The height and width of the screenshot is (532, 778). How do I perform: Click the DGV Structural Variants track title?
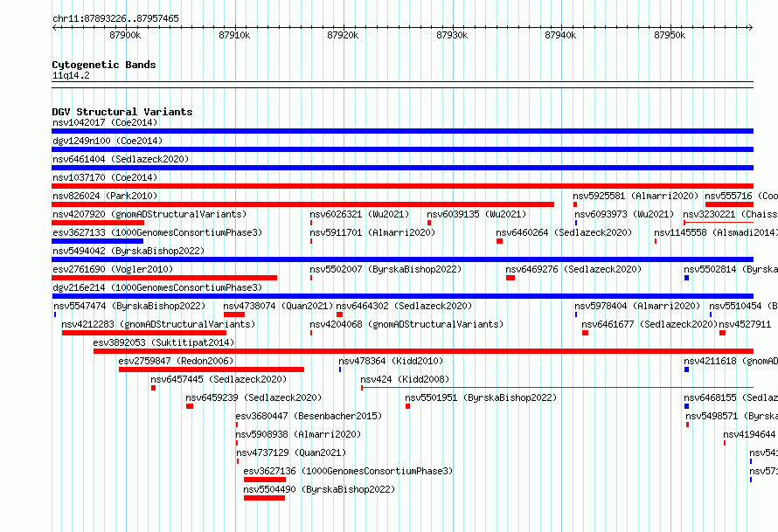pos(122,112)
